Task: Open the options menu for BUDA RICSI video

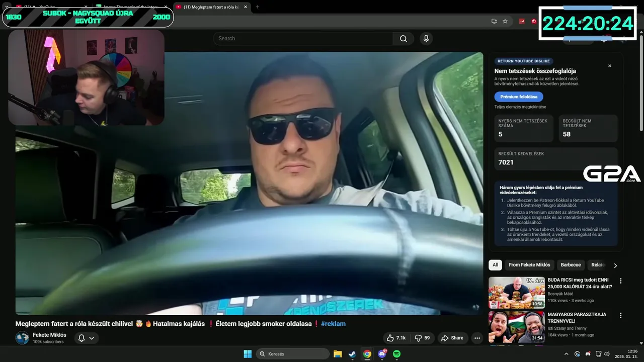Action: (620, 281)
